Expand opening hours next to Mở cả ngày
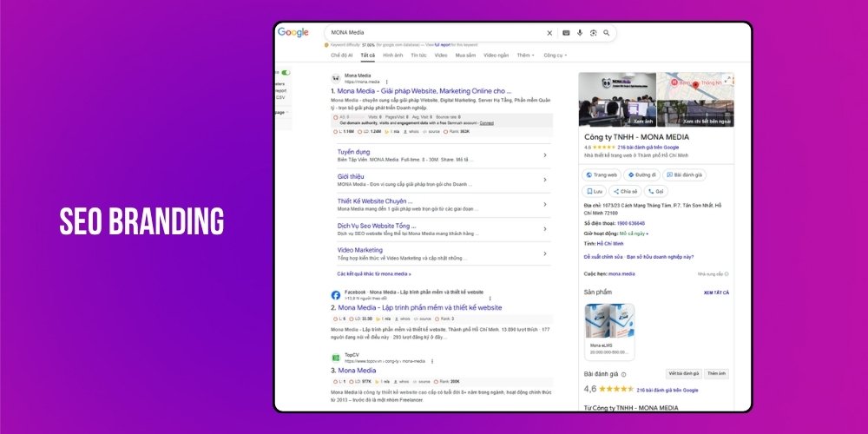This screenshot has height=434, width=868. 648,233
